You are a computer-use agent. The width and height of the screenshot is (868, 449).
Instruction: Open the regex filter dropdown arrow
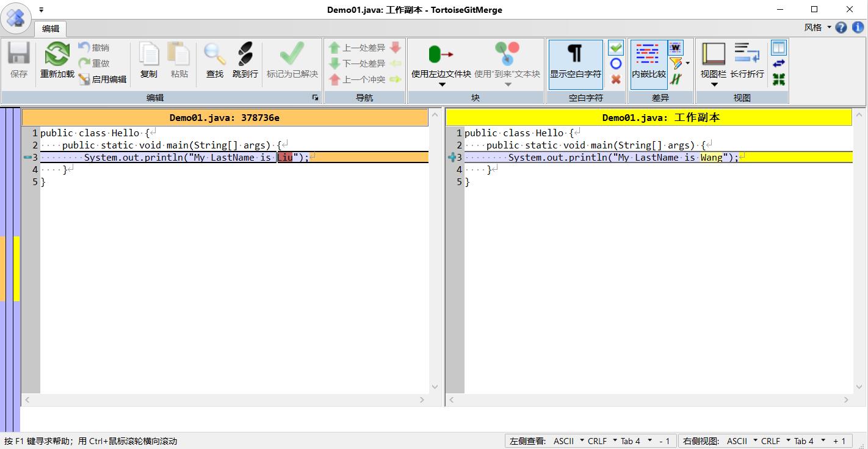(x=687, y=63)
